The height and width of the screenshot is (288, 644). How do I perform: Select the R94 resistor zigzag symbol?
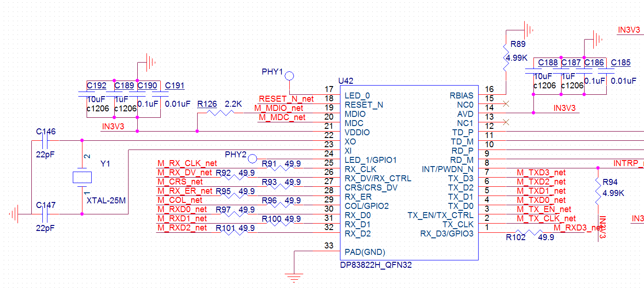598,191
